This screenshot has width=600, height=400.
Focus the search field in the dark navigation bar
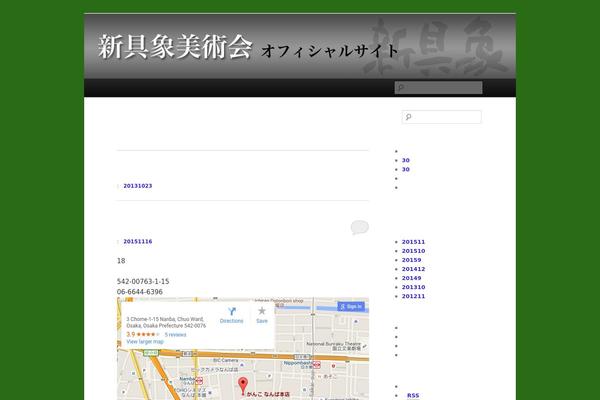pyautogui.click(x=439, y=88)
